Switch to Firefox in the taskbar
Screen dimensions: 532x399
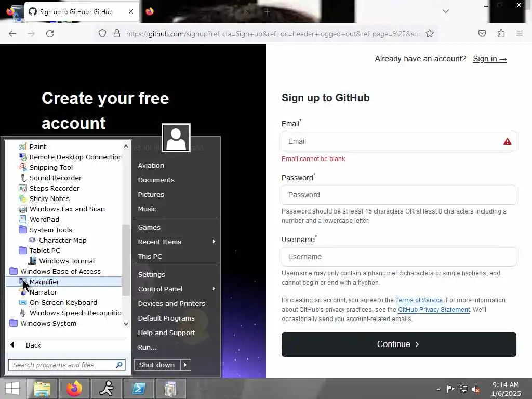(74, 389)
